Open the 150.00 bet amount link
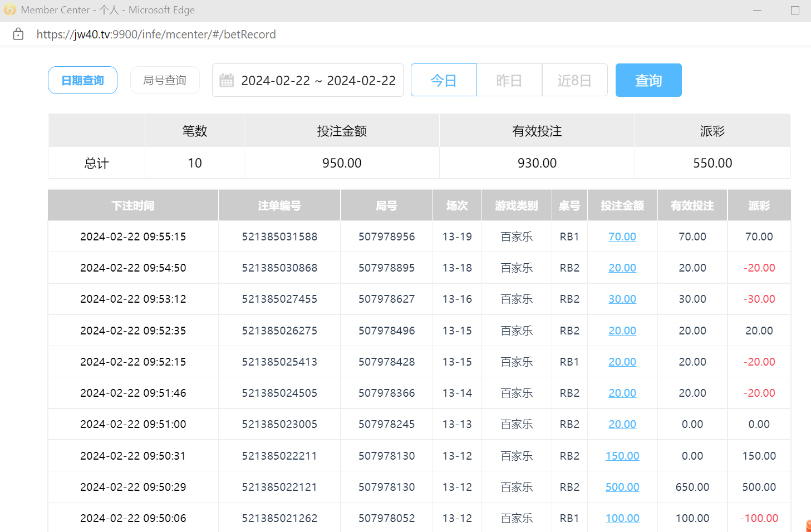Screen dimensions: 811x532 pyautogui.click(x=622, y=456)
